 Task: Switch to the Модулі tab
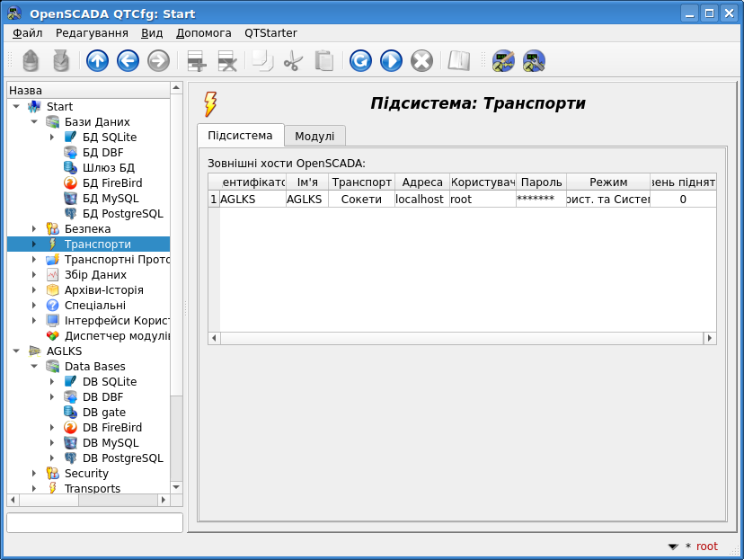(x=314, y=137)
